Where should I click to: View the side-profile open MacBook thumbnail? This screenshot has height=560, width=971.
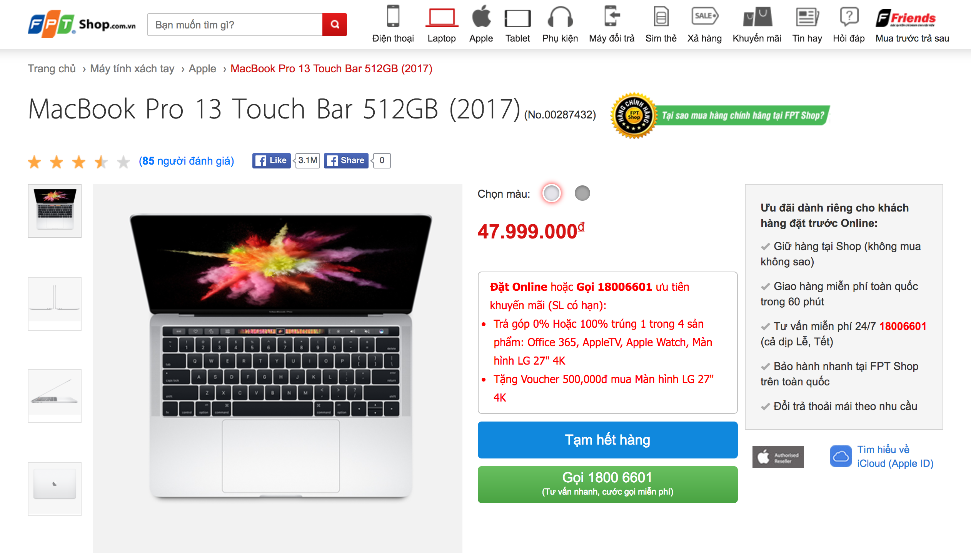pos(55,396)
